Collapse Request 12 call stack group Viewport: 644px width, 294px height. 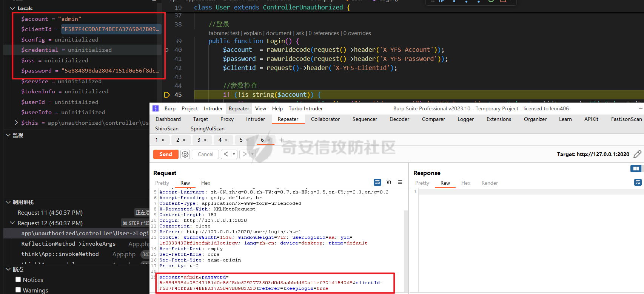12,223
